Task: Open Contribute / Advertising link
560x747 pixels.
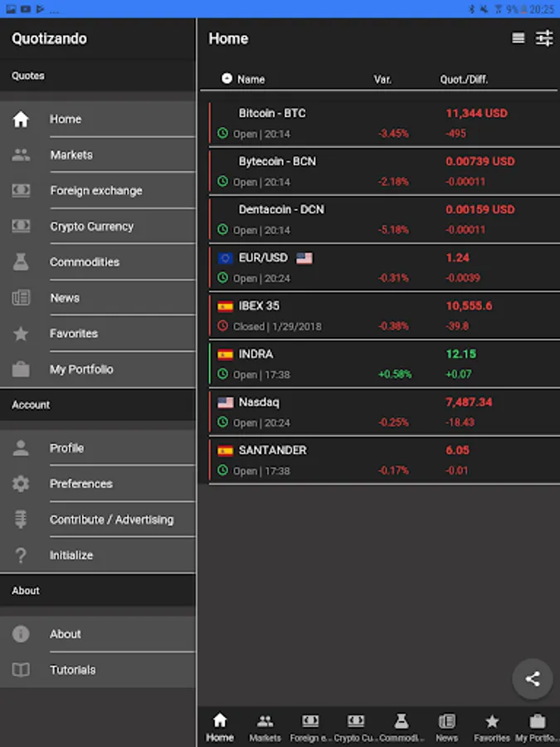Action: pos(111,520)
